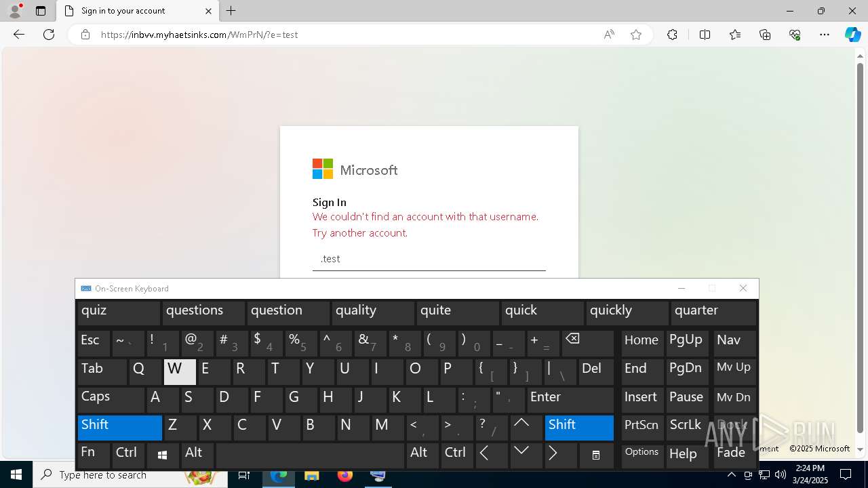Open Browser essentials
The image size is (868, 488).
click(795, 35)
